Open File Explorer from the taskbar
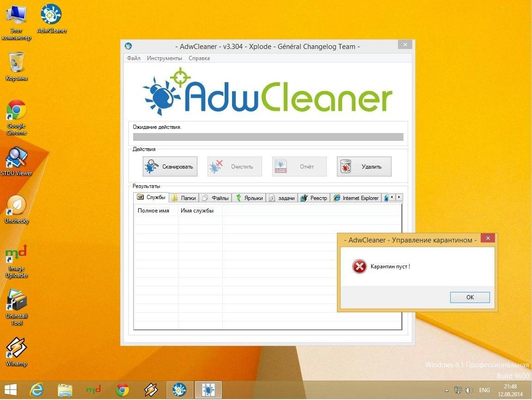Image resolution: width=532 pixels, height=400 pixels. [65, 390]
